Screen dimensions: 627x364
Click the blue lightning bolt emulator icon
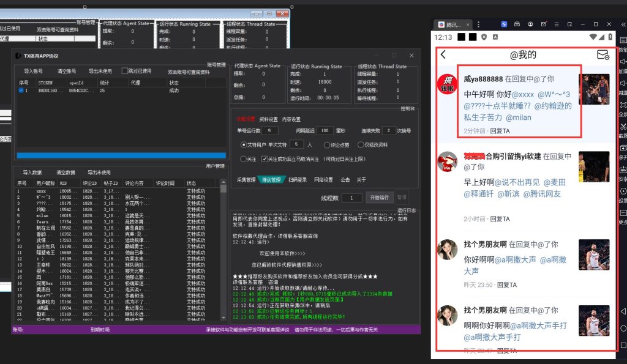coord(504,24)
